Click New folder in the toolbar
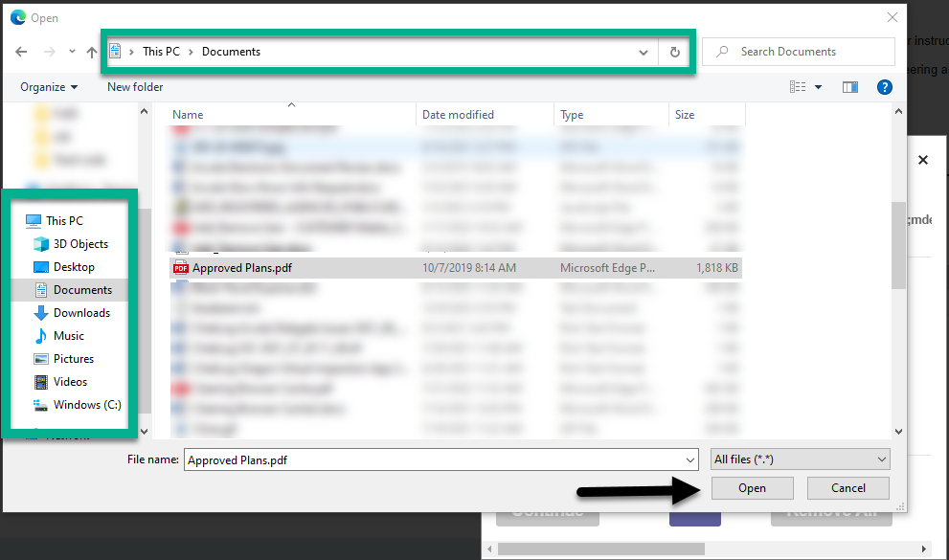The image size is (949, 560). [x=135, y=87]
